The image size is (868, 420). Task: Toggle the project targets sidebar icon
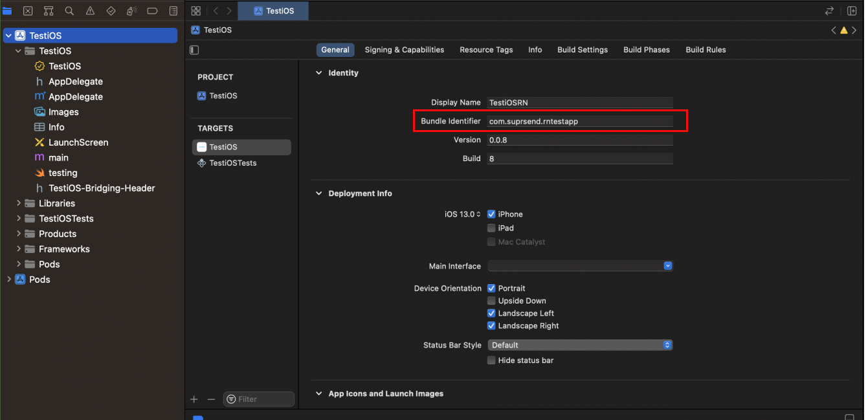tap(194, 50)
